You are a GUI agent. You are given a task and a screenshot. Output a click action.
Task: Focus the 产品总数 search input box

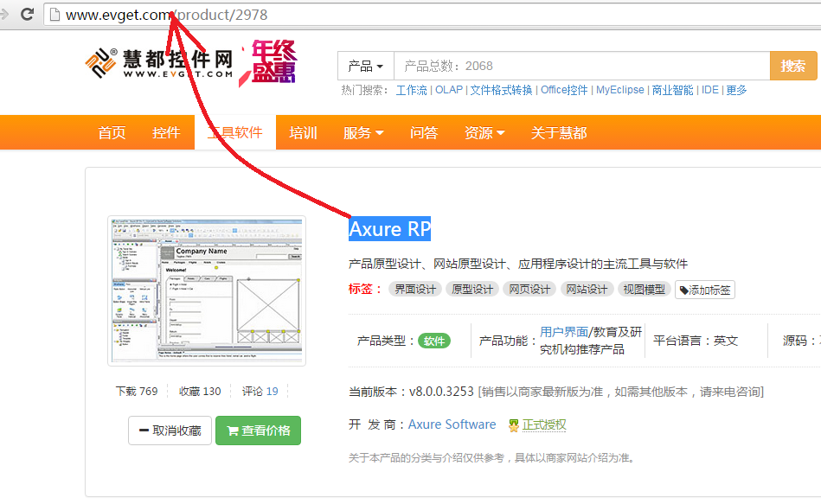coord(581,66)
